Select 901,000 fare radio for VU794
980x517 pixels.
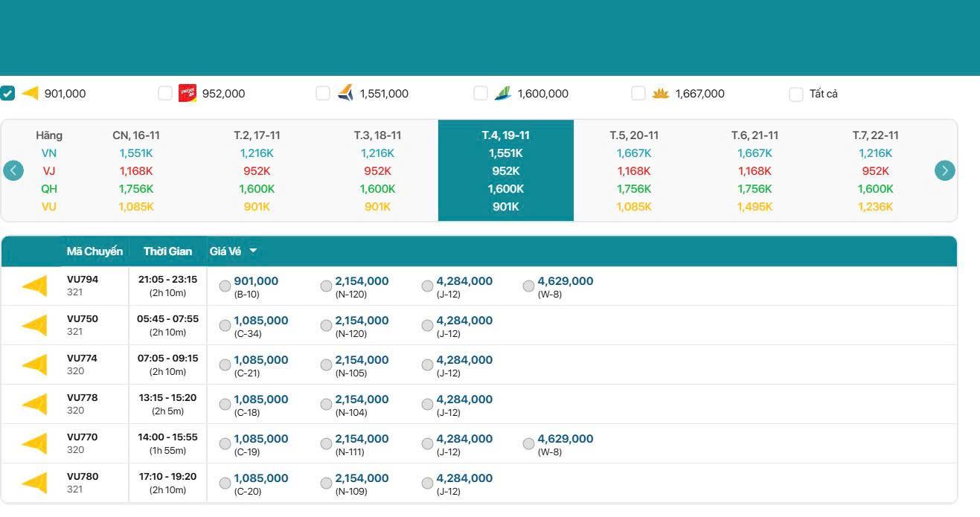225,286
